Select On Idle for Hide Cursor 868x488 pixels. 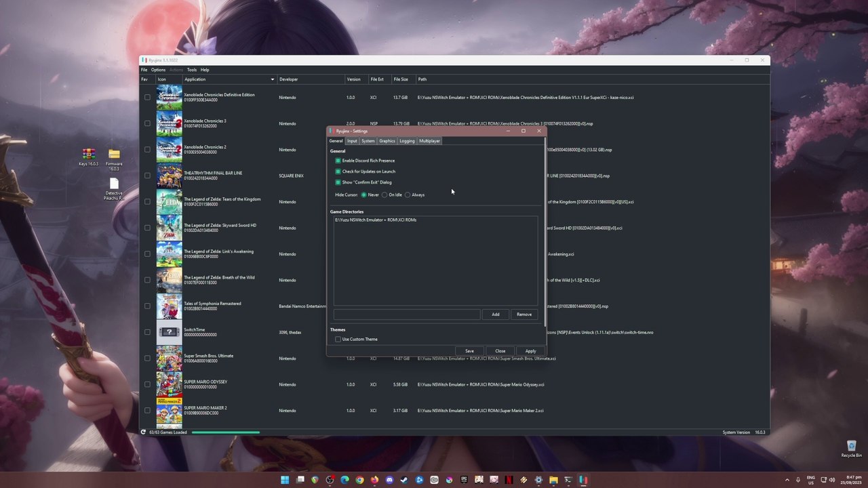pyautogui.click(x=384, y=195)
